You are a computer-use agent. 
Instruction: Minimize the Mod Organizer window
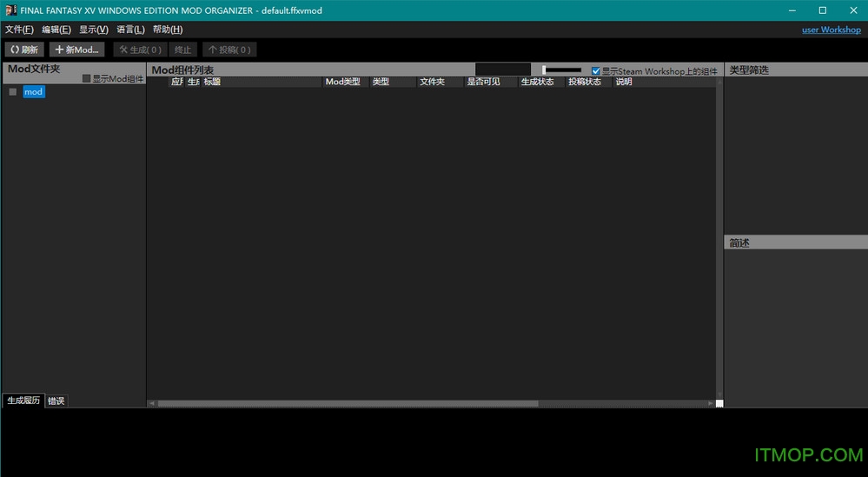792,10
